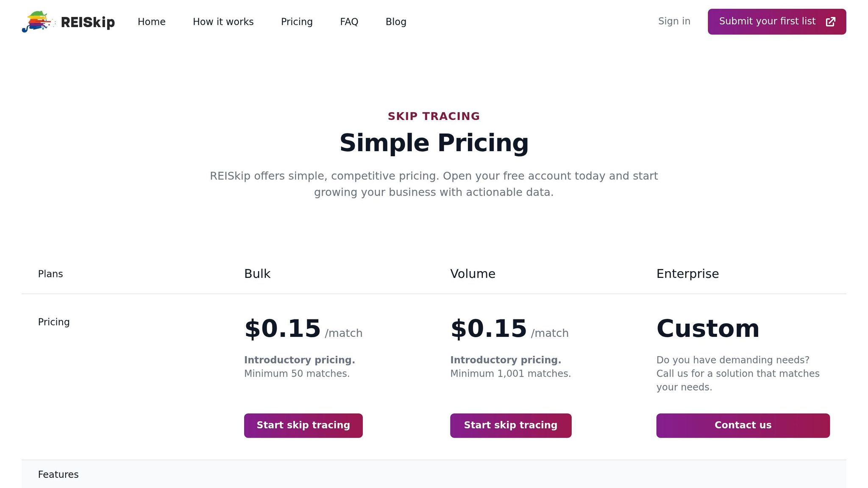Click the REISkip brand name text
The width and height of the screenshot is (868, 488).
pos(88,22)
